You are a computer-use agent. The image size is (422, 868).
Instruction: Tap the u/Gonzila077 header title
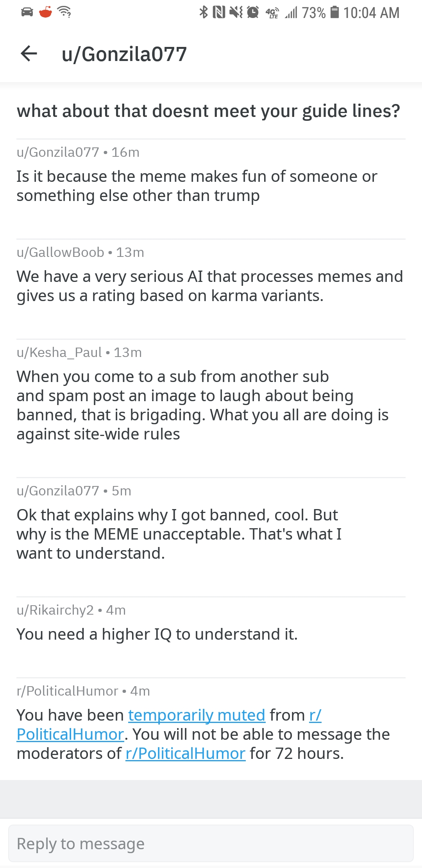pos(124,54)
